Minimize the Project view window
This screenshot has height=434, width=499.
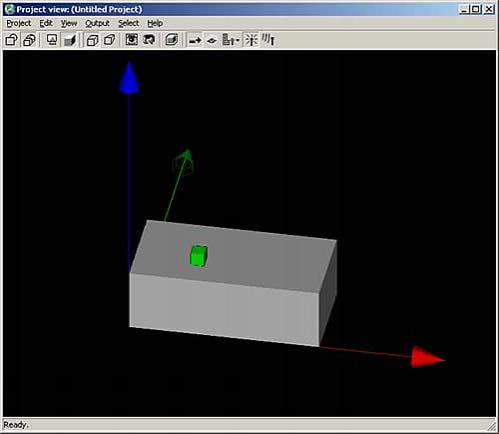coord(464,9)
